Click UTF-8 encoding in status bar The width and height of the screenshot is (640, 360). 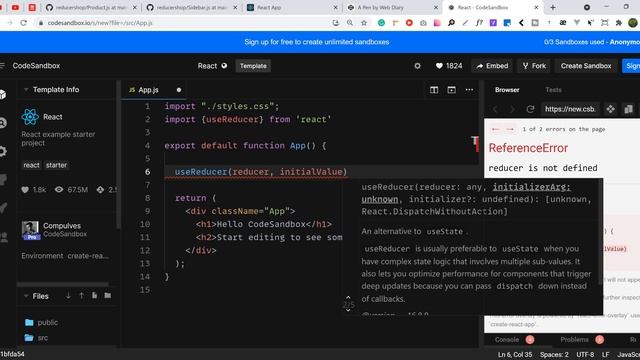tap(585, 355)
